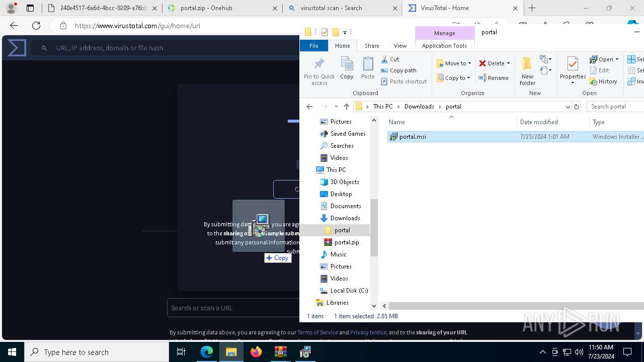Image resolution: width=644 pixels, height=362 pixels.
Task: Open a new browser tab
Action: coord(532,8)
